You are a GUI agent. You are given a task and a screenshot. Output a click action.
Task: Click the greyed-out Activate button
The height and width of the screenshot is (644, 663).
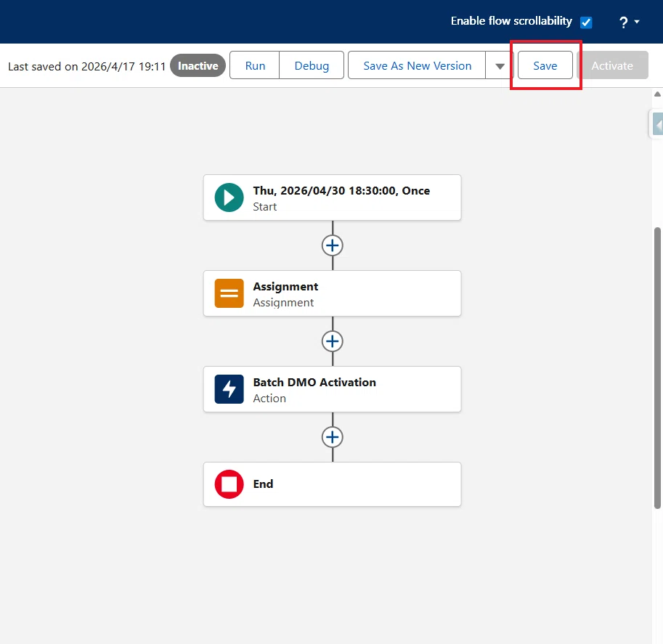pyautogui.click(x=612, y=65)
